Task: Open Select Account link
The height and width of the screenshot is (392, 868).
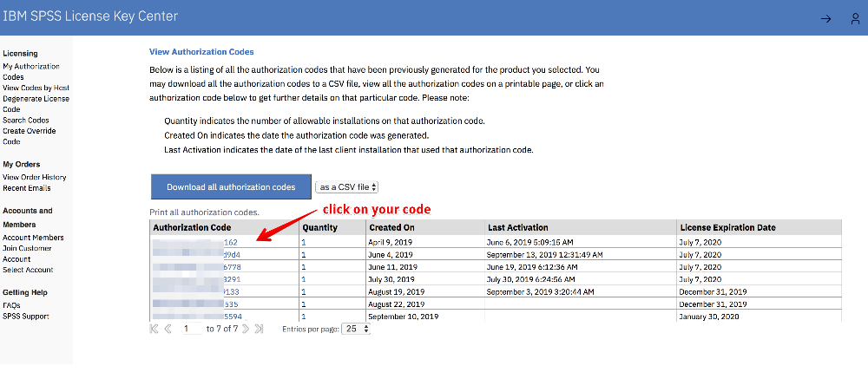Action: tap(29, 270)
